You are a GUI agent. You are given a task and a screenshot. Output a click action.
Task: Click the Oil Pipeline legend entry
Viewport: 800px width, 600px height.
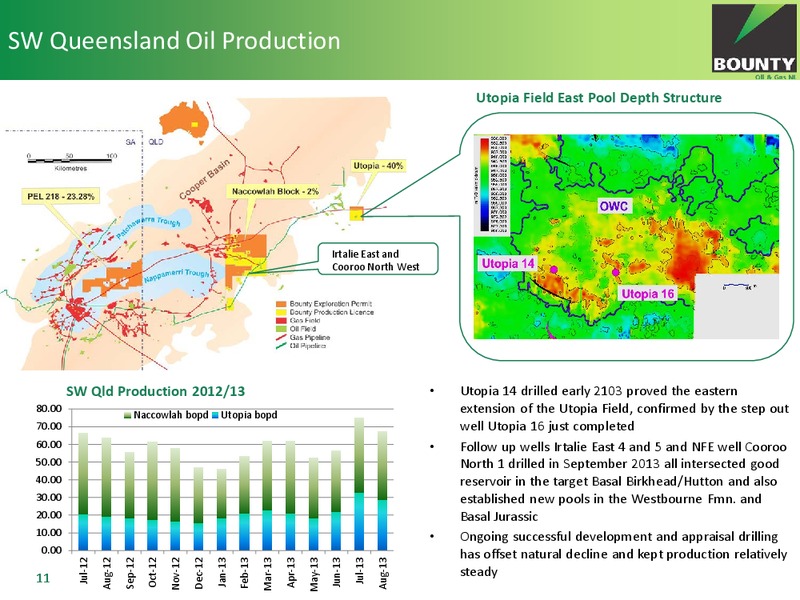pos(301,346)
